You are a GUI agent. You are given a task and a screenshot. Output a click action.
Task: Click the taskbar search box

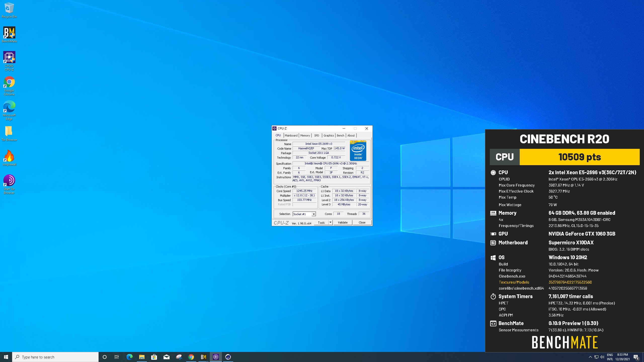tap(55, 357)
